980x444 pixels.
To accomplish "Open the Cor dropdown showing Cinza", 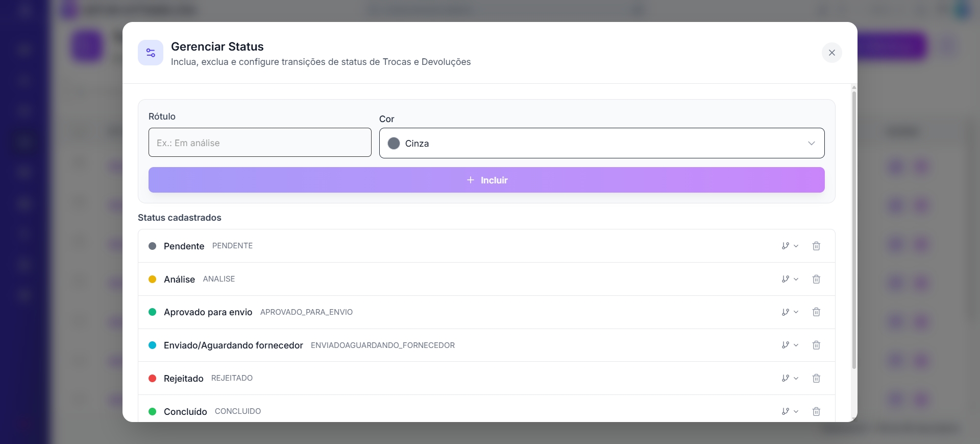I will 601,143.
